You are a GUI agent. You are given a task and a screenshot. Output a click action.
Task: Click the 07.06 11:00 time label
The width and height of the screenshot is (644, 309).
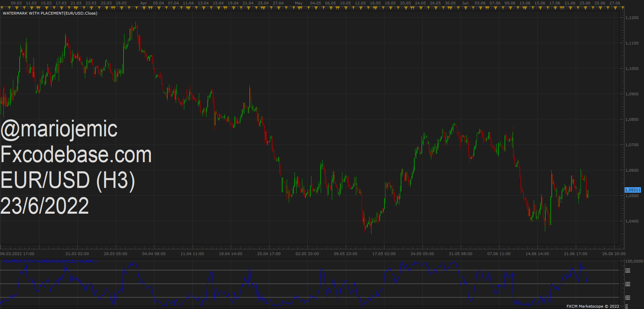tap(499, 254)
